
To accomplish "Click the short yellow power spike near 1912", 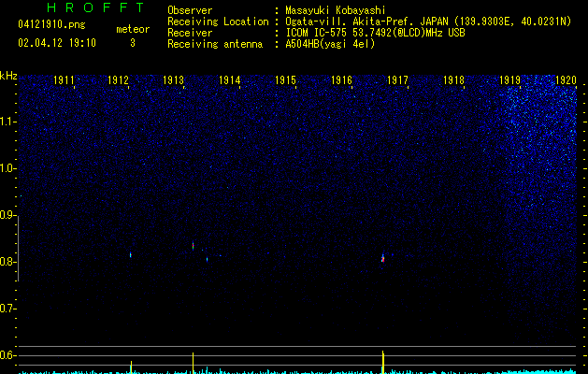I will point(131,367).
